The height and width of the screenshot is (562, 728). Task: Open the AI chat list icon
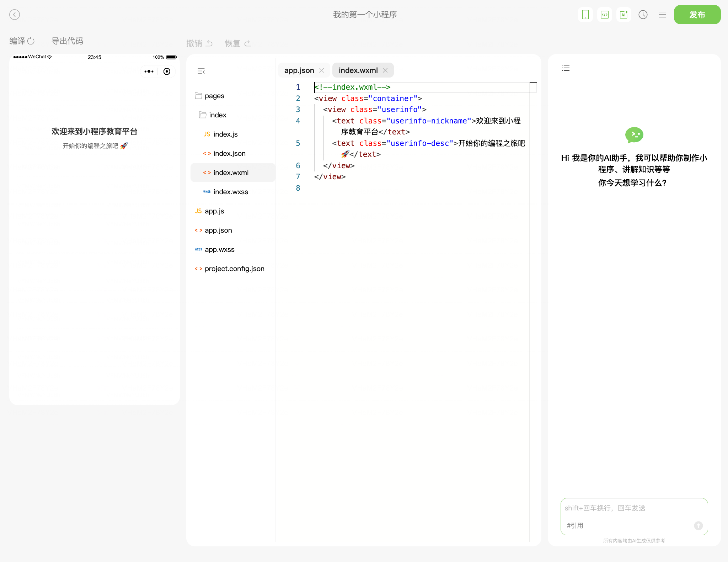point(566,68)
